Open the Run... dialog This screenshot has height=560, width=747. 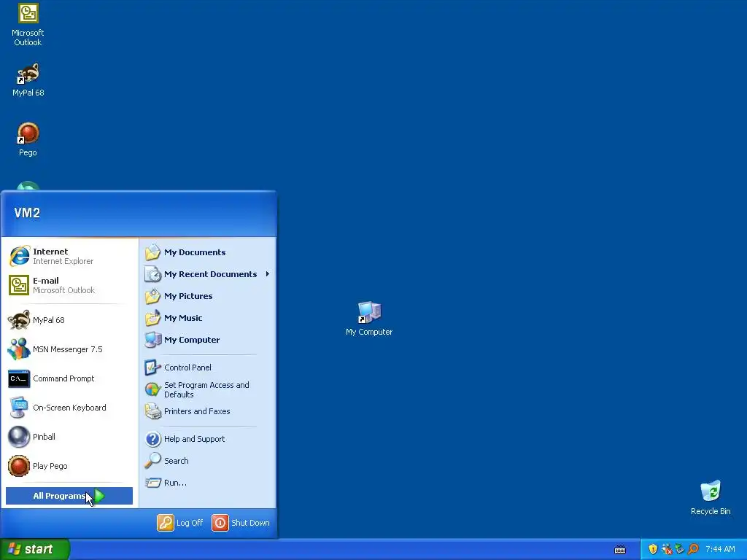(207, 483)
